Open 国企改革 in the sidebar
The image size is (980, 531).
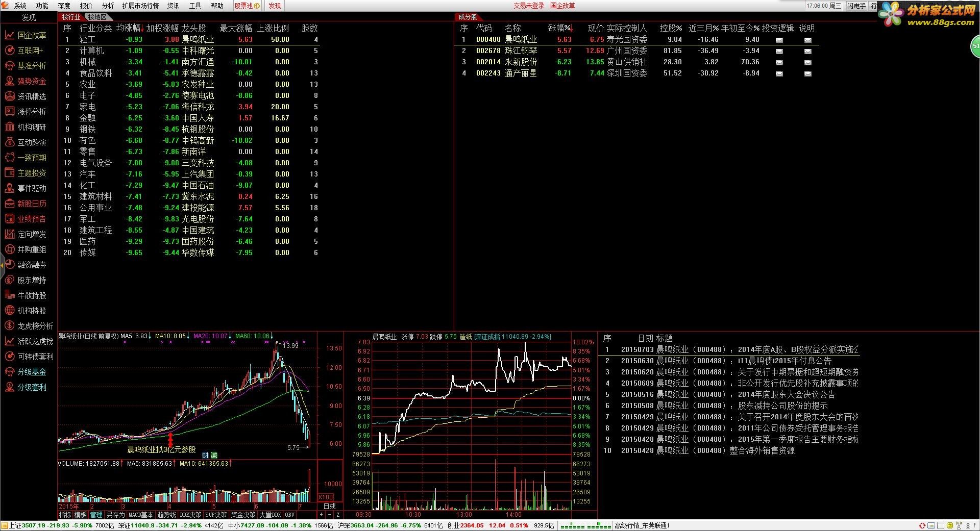(x=26, y=35)
